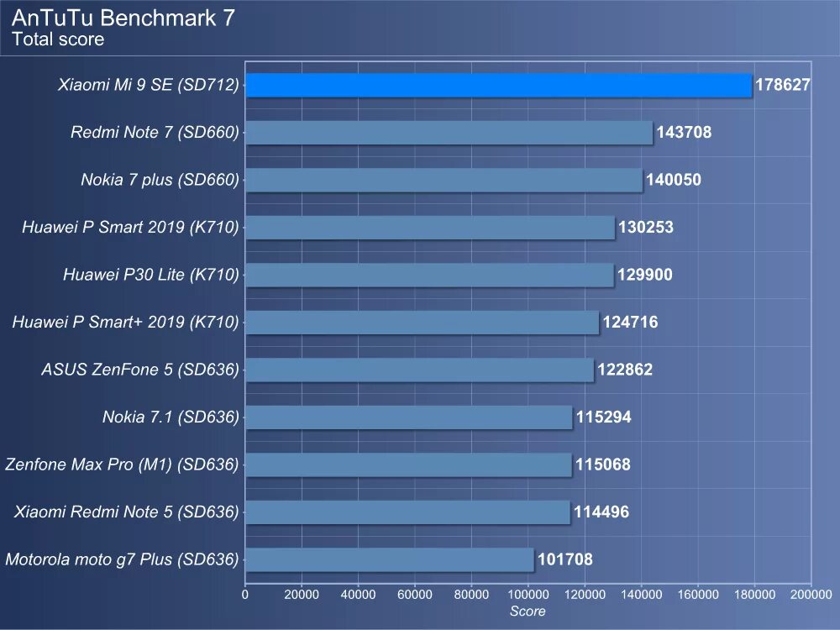Click the Zenfone Max Pro (M1) bar
Screen dimensions: 840x630
coord(409,465)
